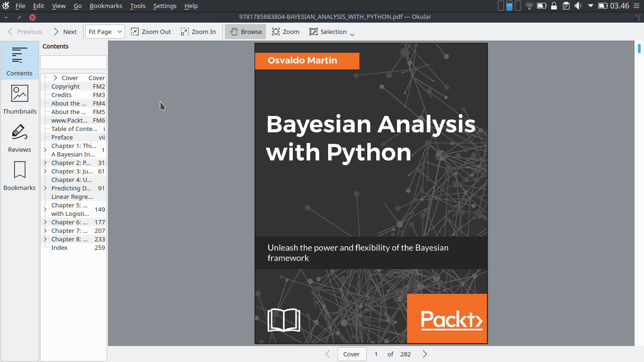Click the vertical scrollbar handle on right
Image resolution: width=644 pixels, height=362 pixels.
tap(639, 48)
